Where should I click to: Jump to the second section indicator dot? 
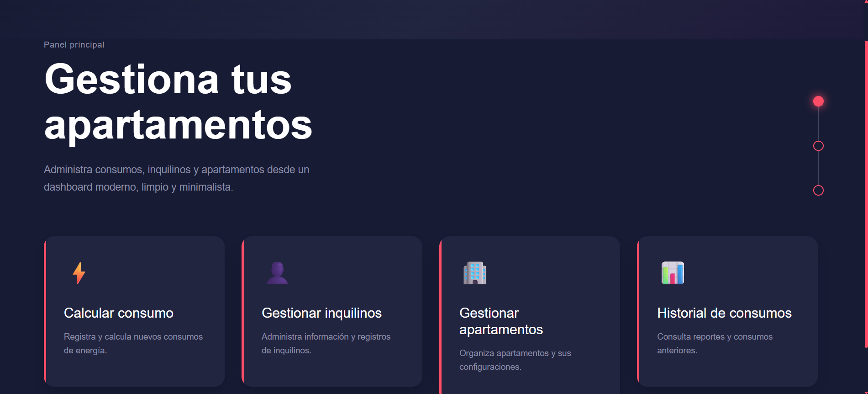point(818,146)
